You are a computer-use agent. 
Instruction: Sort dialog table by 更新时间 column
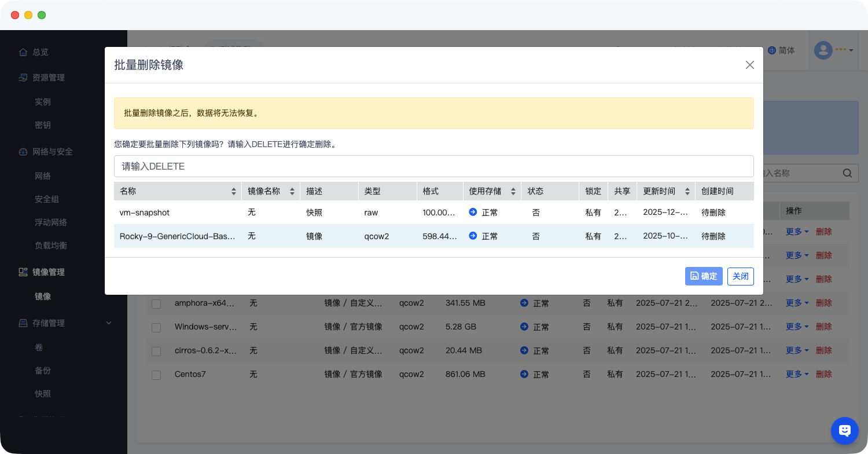click(x=687, y=191)
